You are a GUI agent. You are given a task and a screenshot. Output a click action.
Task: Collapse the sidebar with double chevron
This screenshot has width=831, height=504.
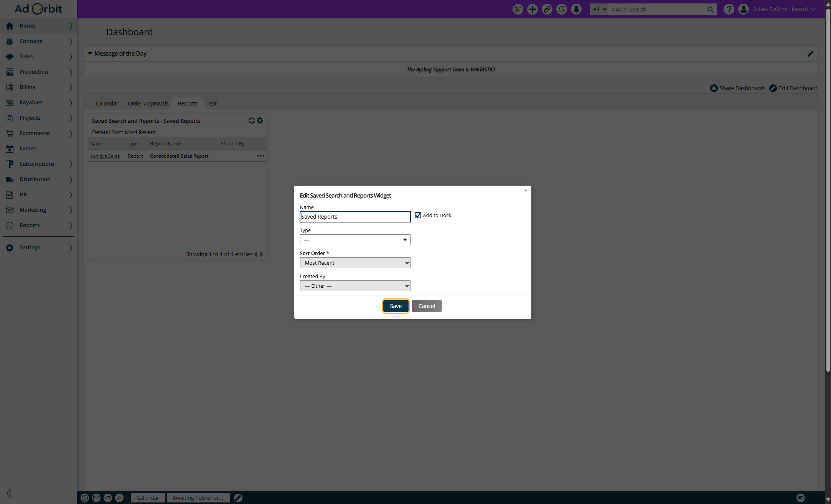pos(9,493)
